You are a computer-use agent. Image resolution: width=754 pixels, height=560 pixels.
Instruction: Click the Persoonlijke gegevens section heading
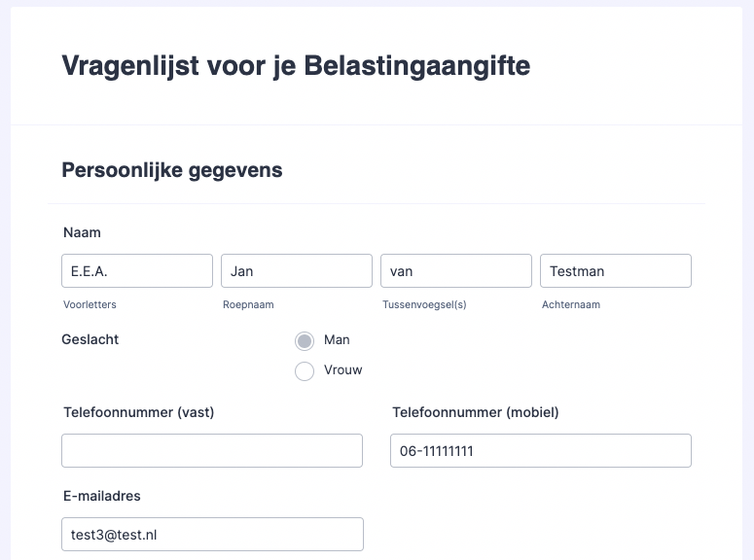click(x=172, y=170)
